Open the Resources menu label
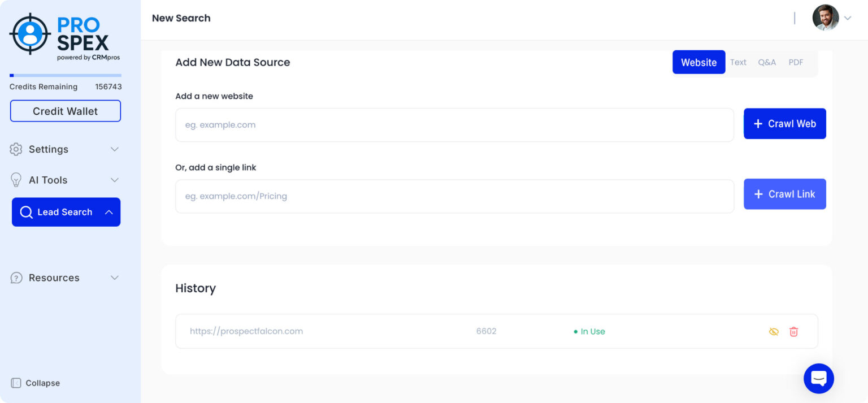Viewport: 868px width, 403px height. [54, 278]
